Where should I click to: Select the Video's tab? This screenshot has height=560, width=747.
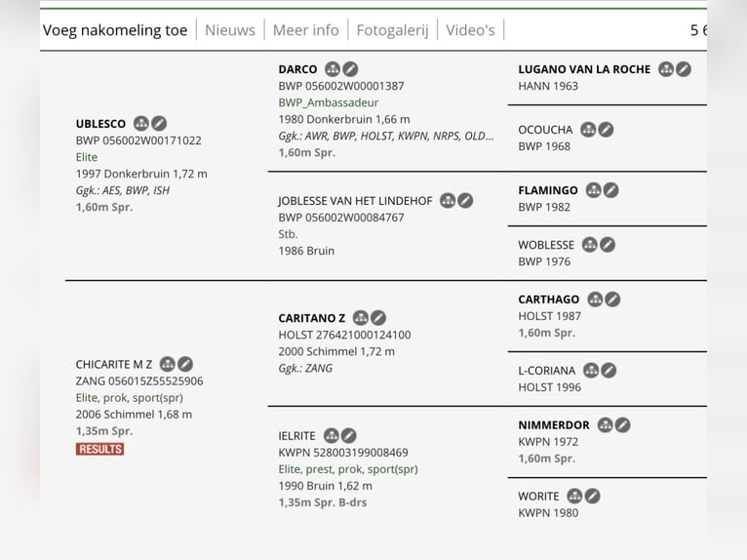[470, 30]
